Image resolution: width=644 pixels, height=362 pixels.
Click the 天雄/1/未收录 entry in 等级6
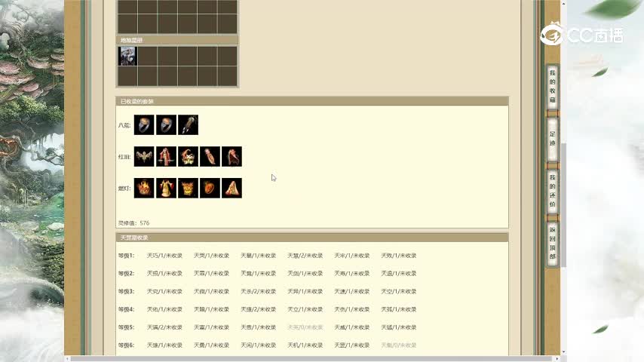click(x=164, y=345)
